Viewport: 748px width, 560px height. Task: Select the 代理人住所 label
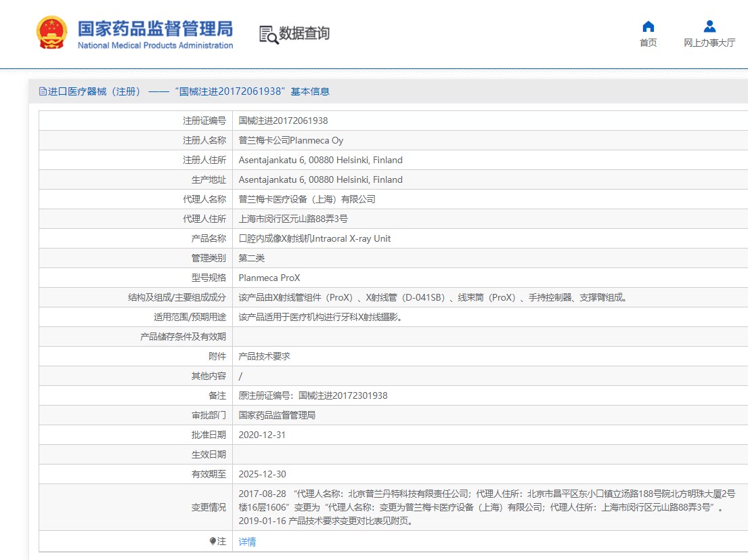click(204, 219)
